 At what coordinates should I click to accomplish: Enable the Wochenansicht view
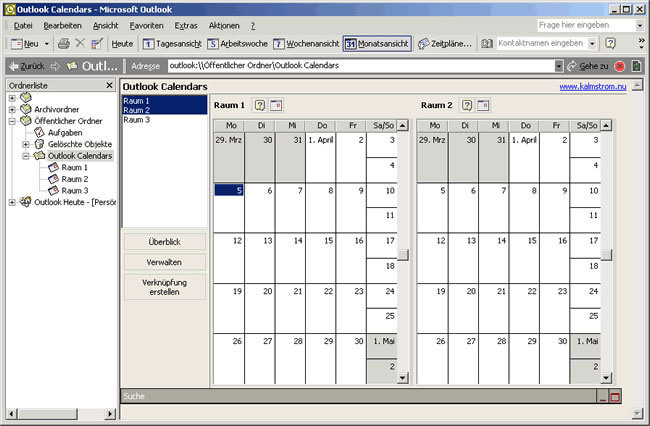305,44
